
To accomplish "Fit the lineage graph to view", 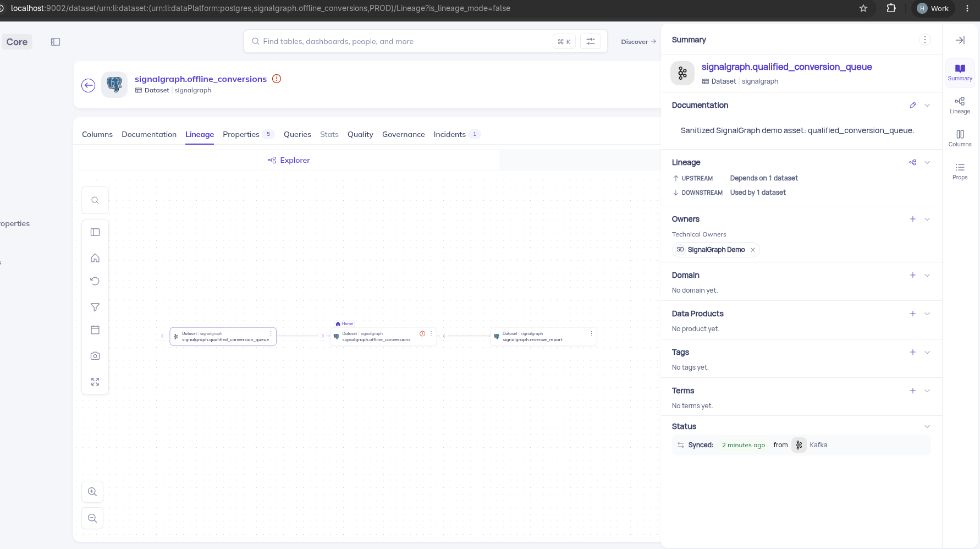I will click(95, 382).
